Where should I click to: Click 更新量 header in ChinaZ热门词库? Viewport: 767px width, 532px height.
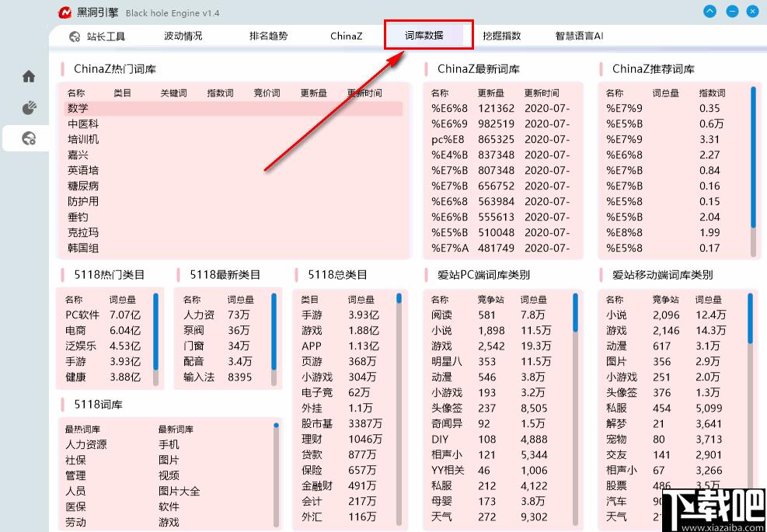[x=313, y=93]
